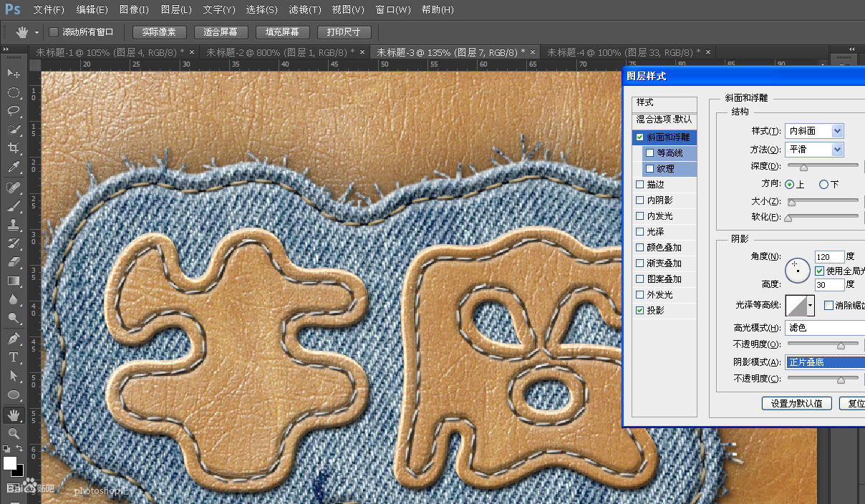Select the Elliptical Marquee tool
Image resolution: width=865 pixels, height=504 pixels.
13,92
